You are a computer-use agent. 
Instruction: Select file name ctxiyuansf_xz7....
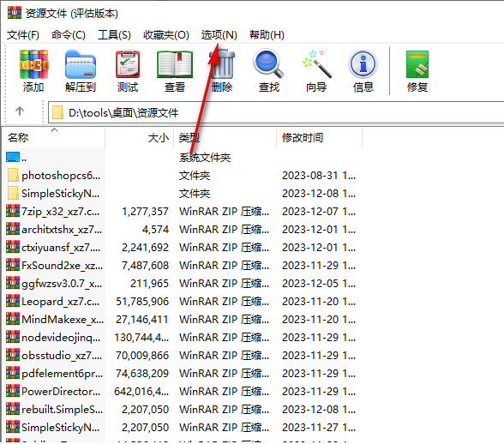click(61, 247)
